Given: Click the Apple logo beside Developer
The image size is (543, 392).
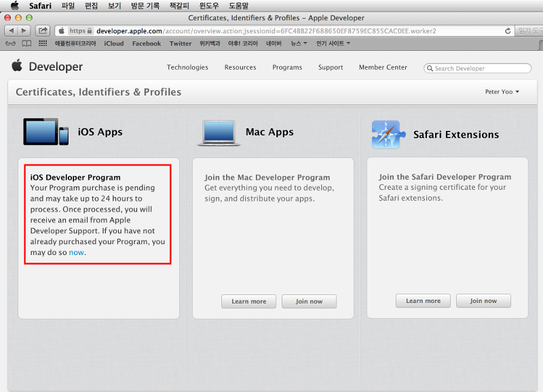Looking at the screenshot, I should point(17,65).
